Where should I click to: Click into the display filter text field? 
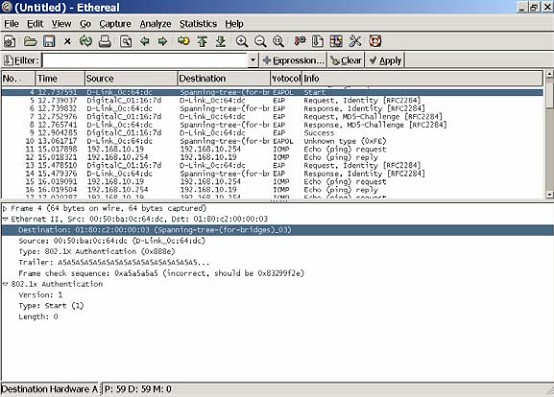145,60
